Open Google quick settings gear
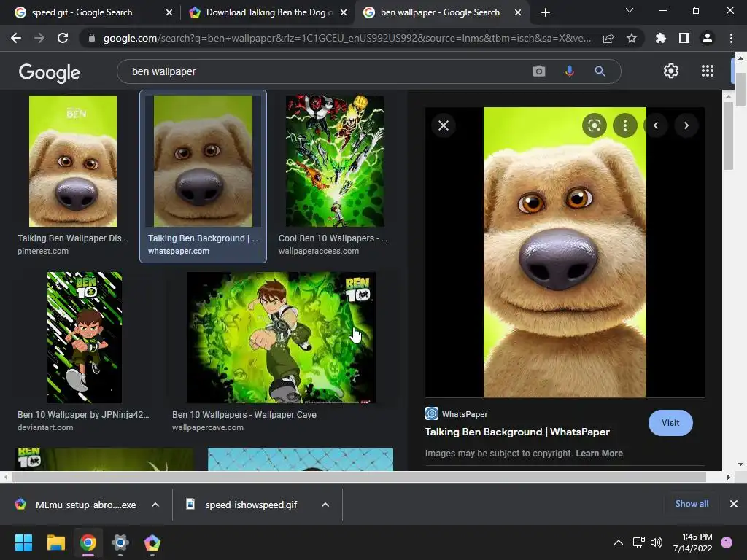The width and height of the screenshot is (747, 560). 671,71
